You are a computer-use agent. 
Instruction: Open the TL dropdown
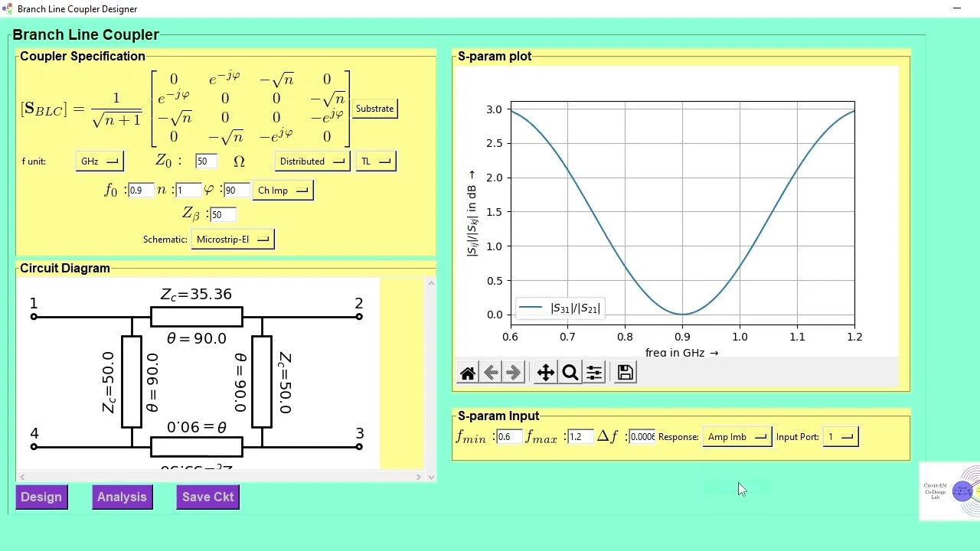coord(376,161)
